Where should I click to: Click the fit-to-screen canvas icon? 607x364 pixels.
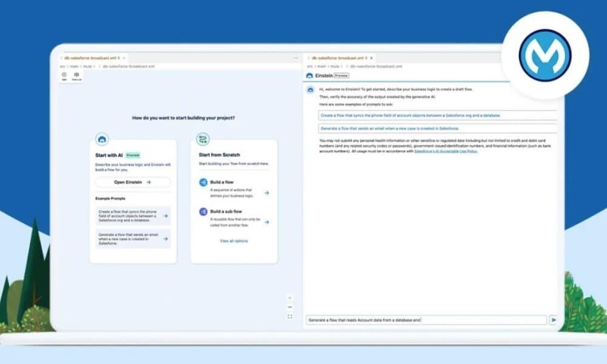click(x=290, y=317)
